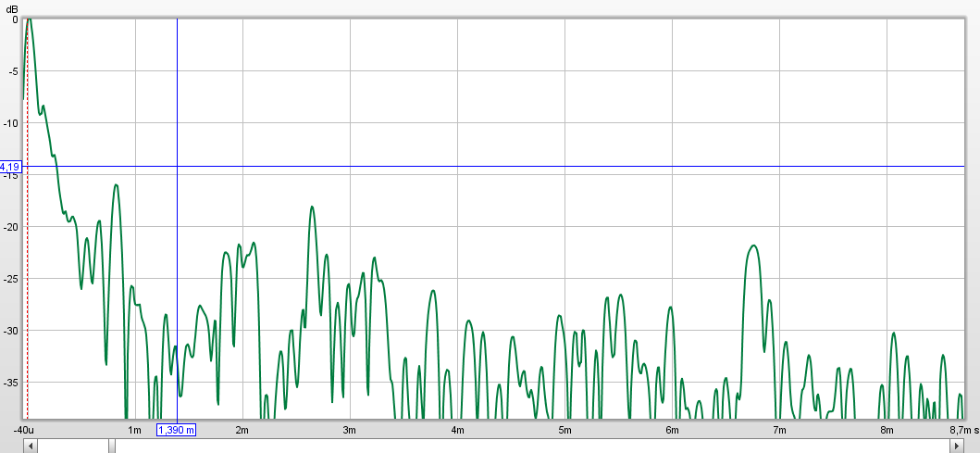Click the -5 dB axis label
This screenshot has width=980, height=453.
click(x=14, y=70)
